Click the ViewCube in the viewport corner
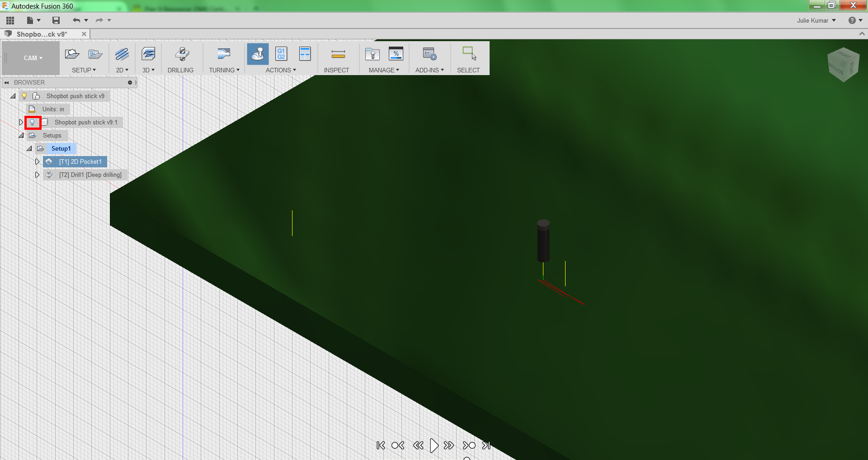The image size is (868, 460). [844, 65]
